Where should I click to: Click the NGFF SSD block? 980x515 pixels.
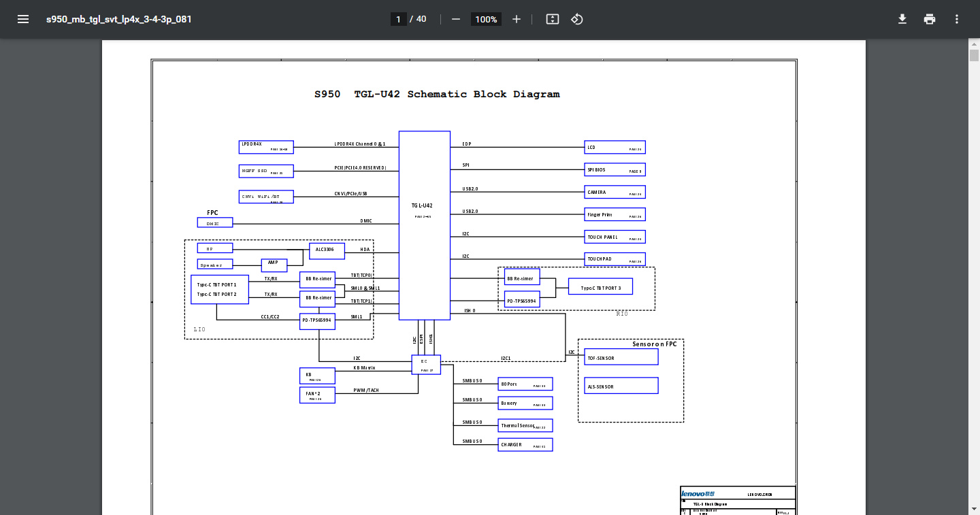tap(266, 171)
